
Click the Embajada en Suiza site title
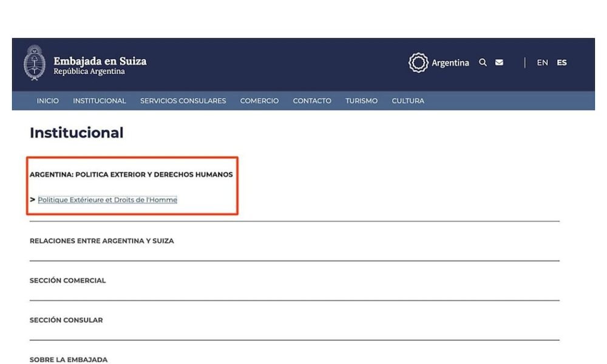coord(100,61)
